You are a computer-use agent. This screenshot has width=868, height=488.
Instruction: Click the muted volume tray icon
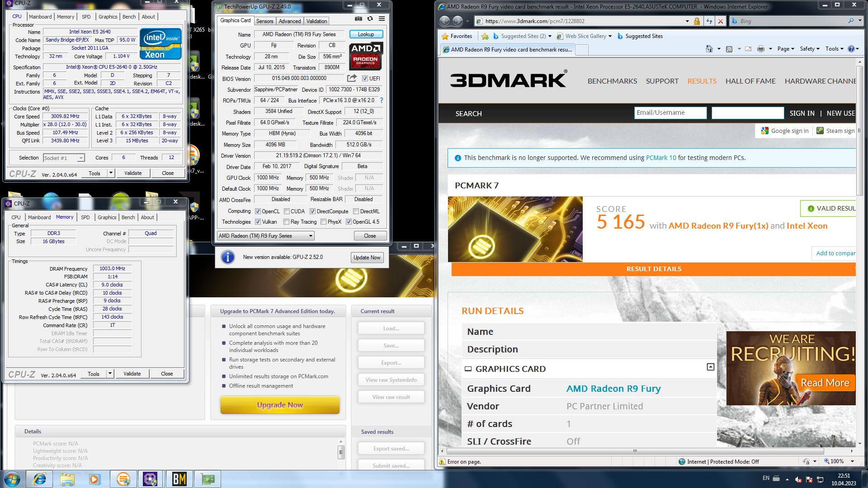(x=798, y=479)
